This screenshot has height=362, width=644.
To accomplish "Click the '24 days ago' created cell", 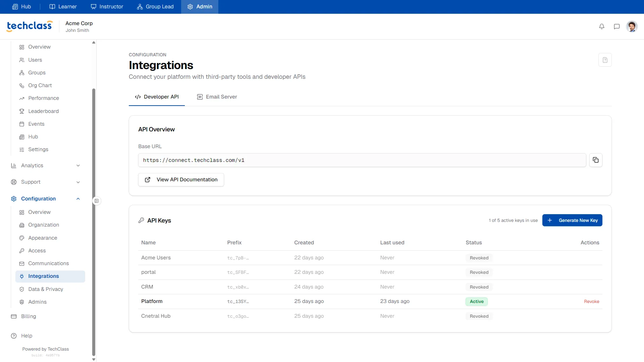I will [x=309, y=287].
